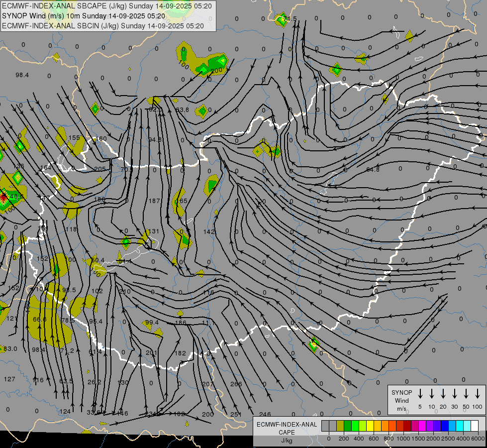
Task: Click the map value 63.8
Action: pyautogui.click(x=183, y=110)
